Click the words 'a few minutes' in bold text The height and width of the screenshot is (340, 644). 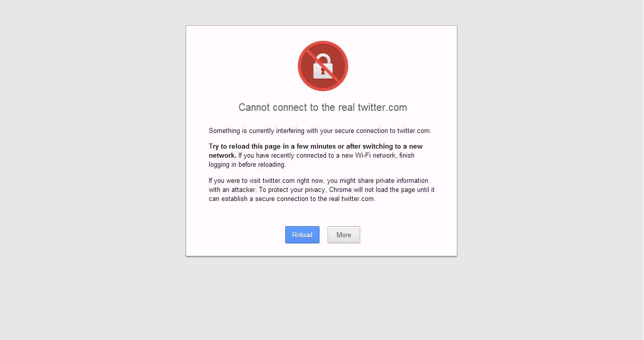314,147
